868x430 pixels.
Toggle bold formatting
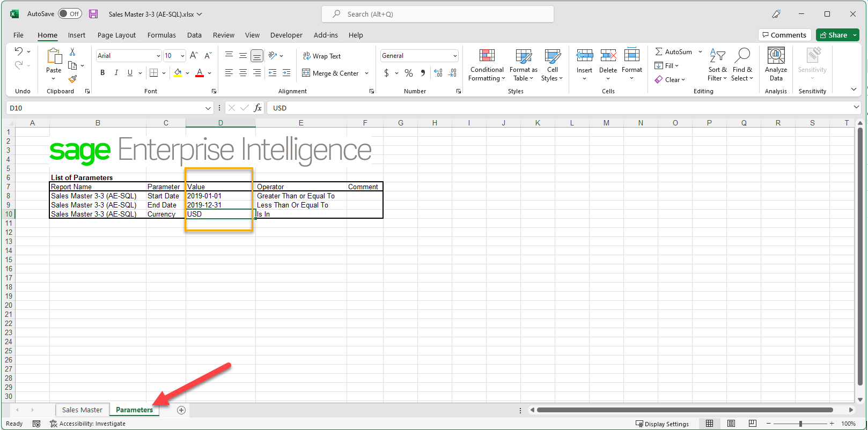tap(102, 73)
